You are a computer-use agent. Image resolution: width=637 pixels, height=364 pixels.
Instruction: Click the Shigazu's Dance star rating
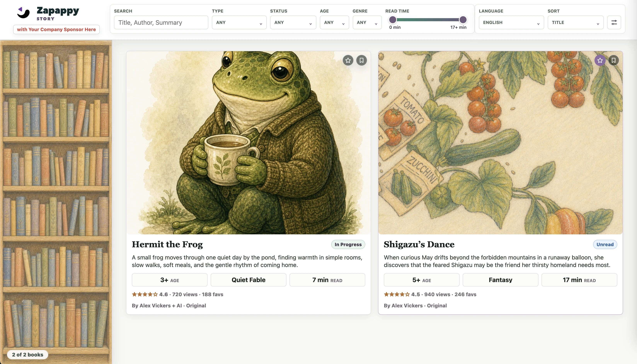(397, 294)
